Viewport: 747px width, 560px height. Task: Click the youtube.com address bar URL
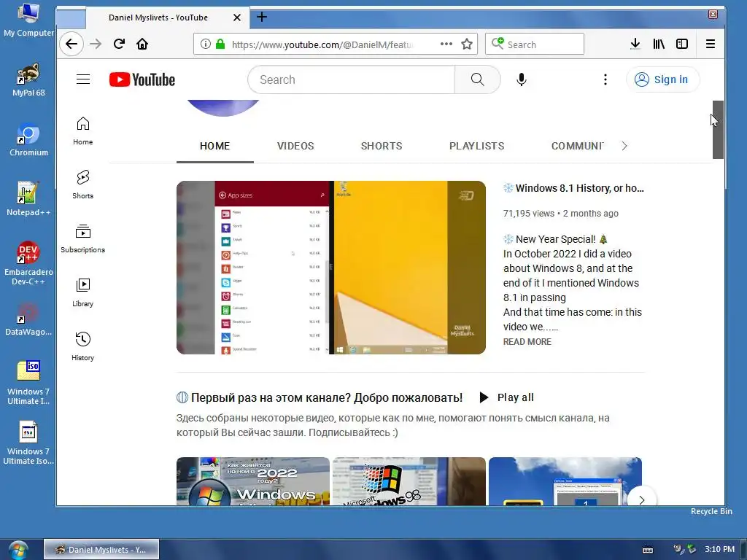(322, 44)
